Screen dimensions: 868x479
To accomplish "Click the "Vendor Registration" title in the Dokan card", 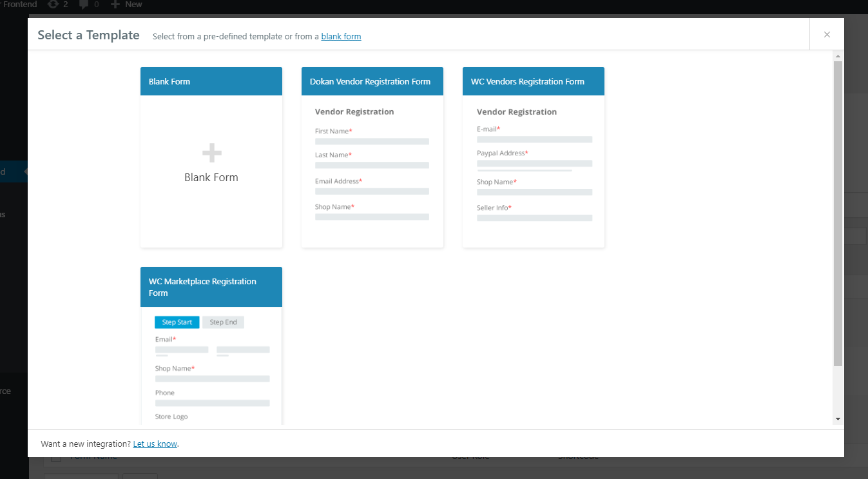I will (354, 112).
